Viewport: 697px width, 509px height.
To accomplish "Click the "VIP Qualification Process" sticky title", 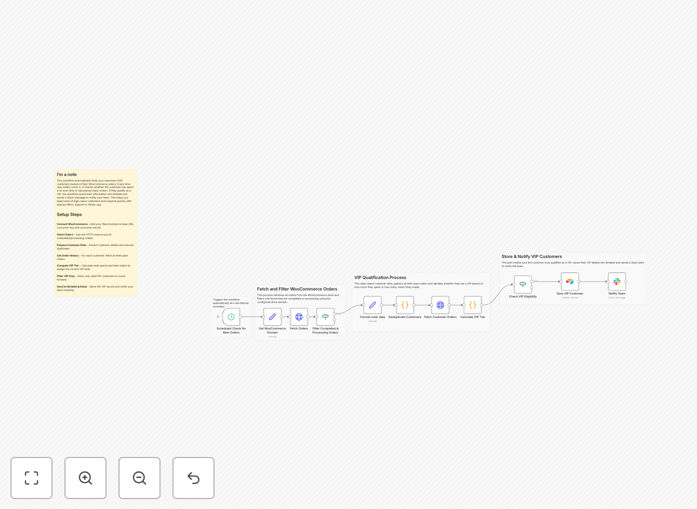I will point(380,277).
